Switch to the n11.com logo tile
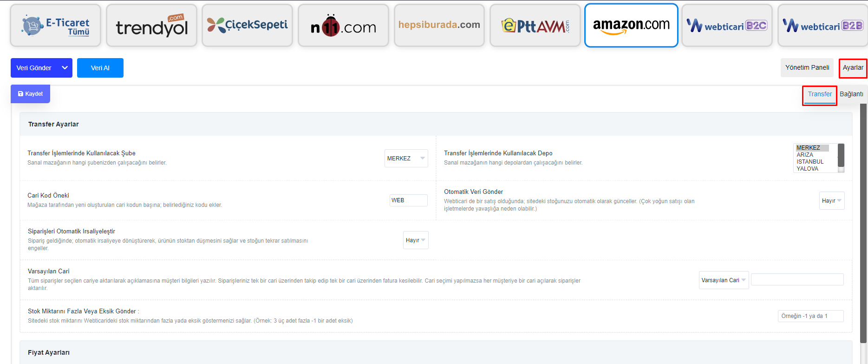Screen dimensions: 868x364 (x=343, y=26)
